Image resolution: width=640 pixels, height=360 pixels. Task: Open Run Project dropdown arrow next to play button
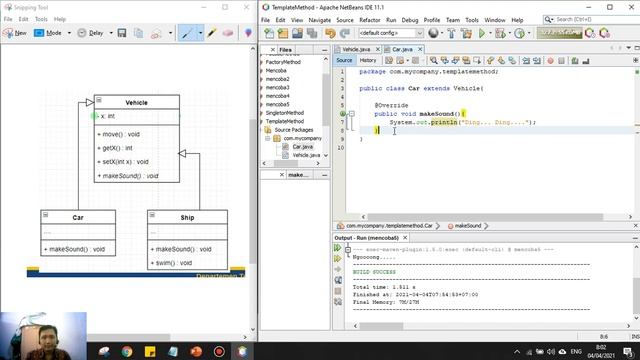tap(490, 33)
